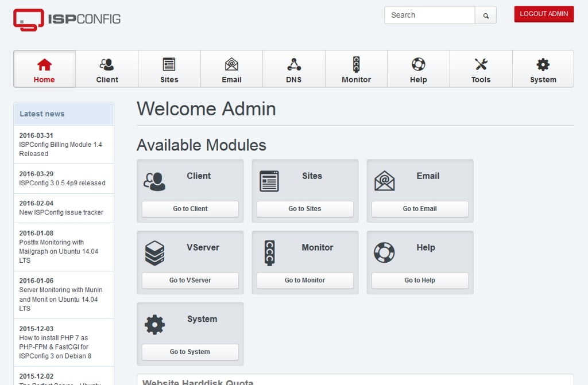The height and width of the screenshot is (385, 588).
Task: Click the magnifier search icon button
Action: pyautogui.click(x=486, y=15)
